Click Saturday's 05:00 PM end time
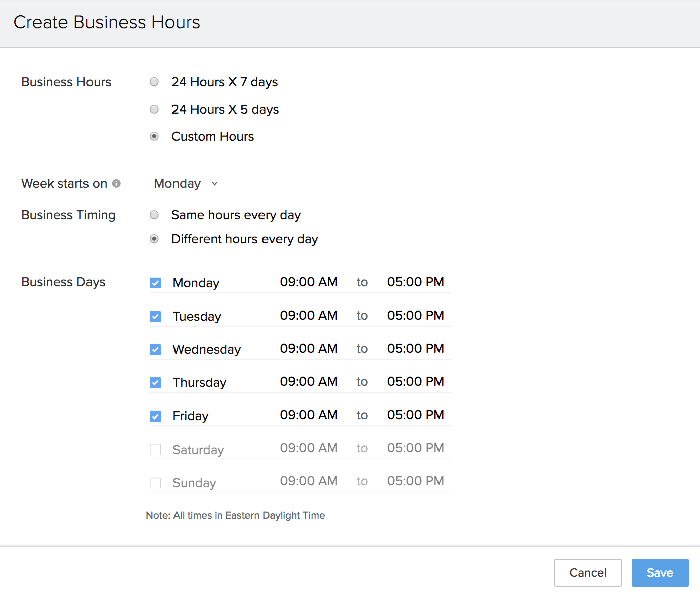Viewport: 700px width, 594px height. 415,448
